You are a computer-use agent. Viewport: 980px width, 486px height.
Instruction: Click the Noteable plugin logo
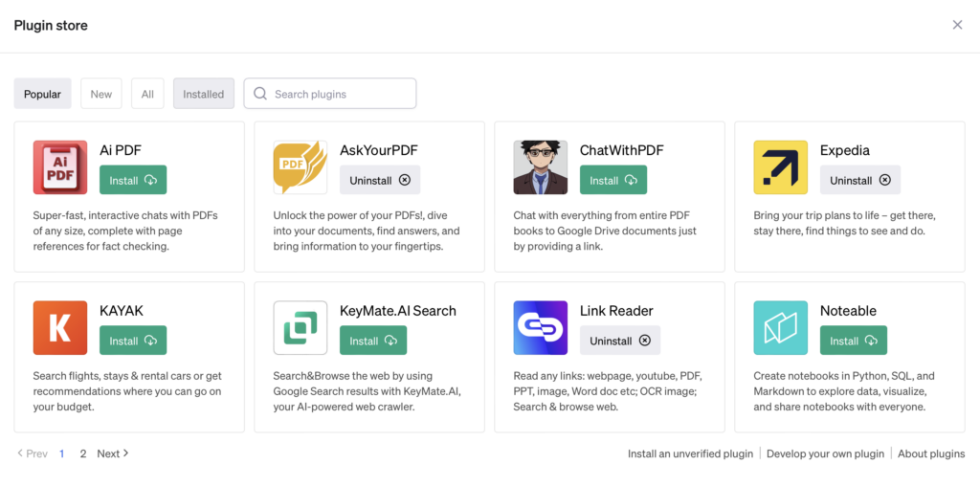click(x=781, y=328)
